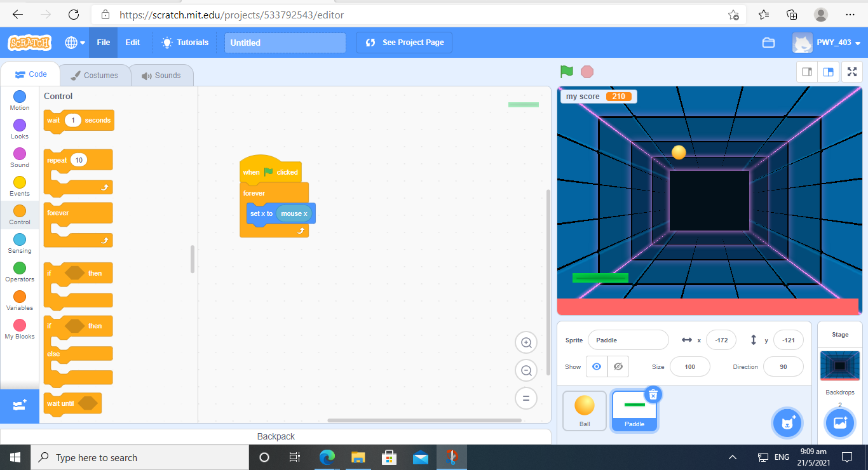Zoom in on the code workspace
Viewport: 868px width, 470px height.
[526, 343]
